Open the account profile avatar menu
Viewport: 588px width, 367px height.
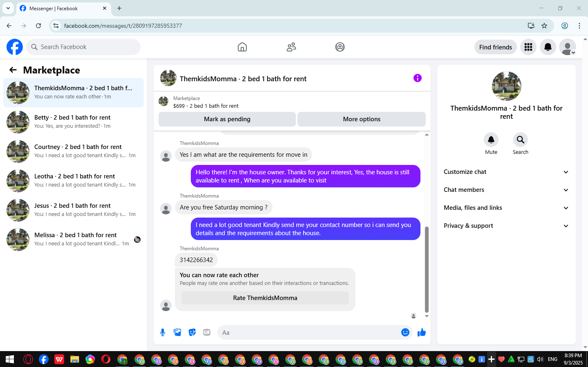[x=568, y=47]
